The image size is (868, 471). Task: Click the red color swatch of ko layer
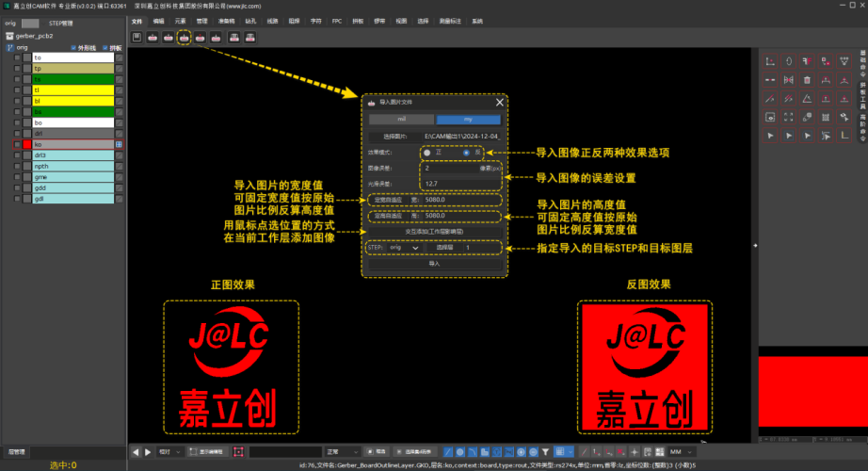pyautogui.click(x=27, y=144)
